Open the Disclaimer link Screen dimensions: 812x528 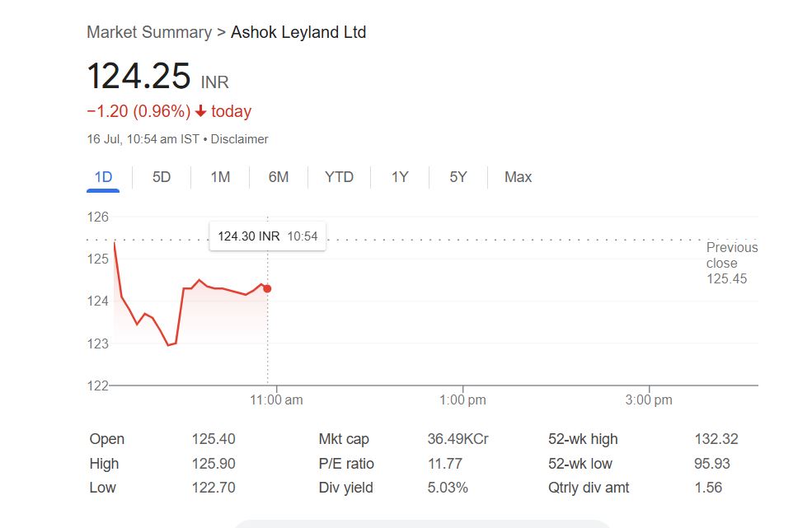pyautogui.click(x=239, y=139)
